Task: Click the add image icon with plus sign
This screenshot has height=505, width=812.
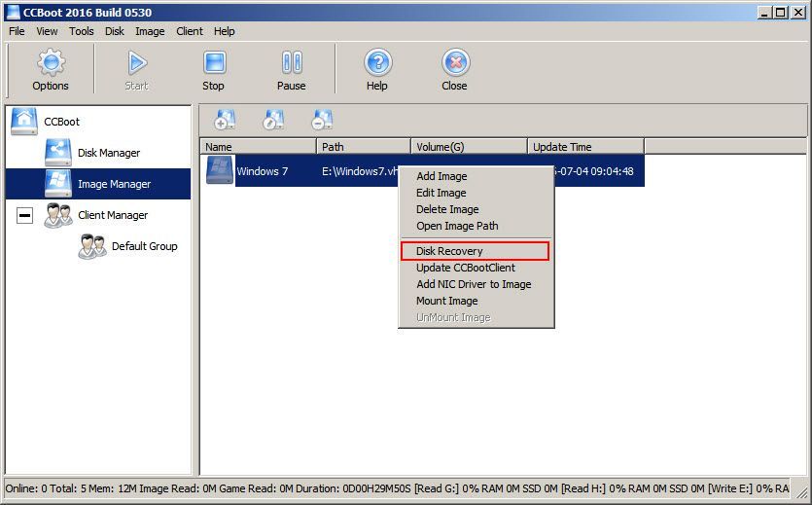Action: (225, 120)
